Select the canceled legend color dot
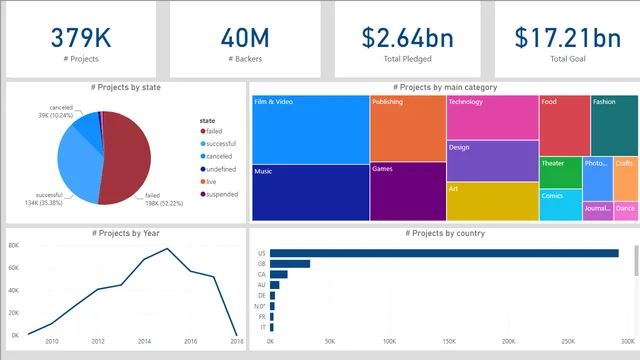640x360 pixels. pos(203,156)
